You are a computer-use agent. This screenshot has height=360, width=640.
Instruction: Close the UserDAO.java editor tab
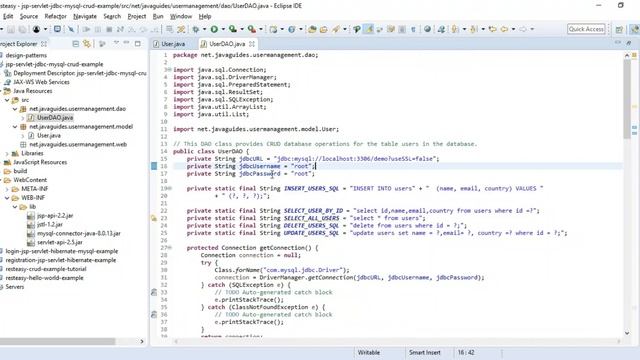(x=252, y=44)
